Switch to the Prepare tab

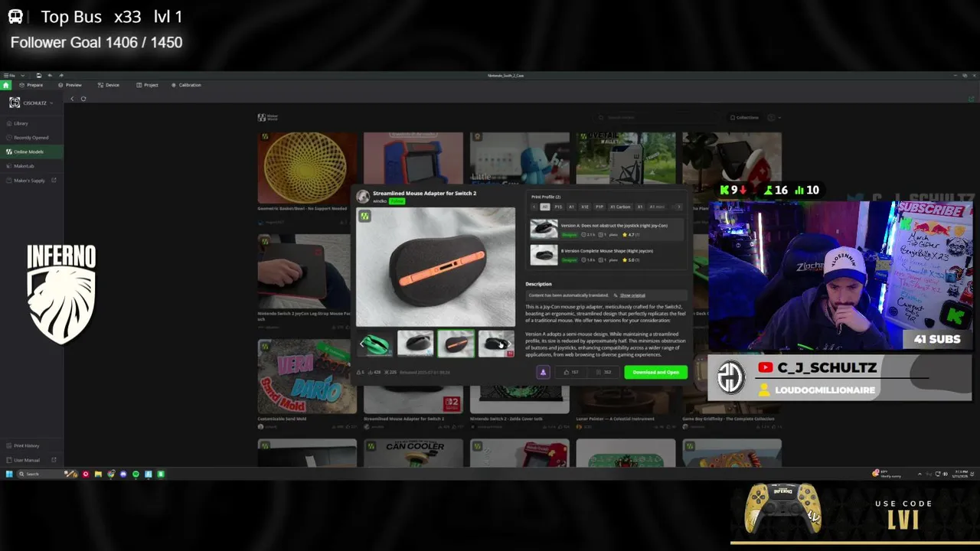click(31, 85)
